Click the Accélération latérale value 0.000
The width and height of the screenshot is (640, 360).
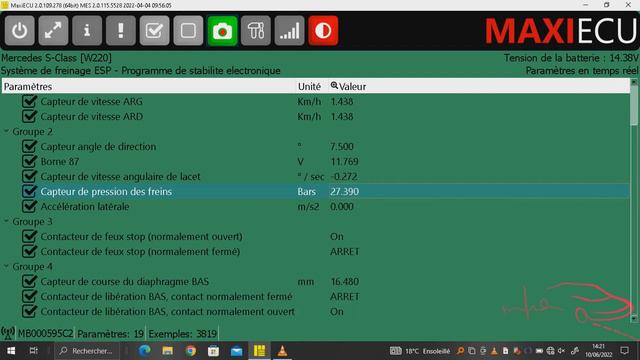[342, 207]
